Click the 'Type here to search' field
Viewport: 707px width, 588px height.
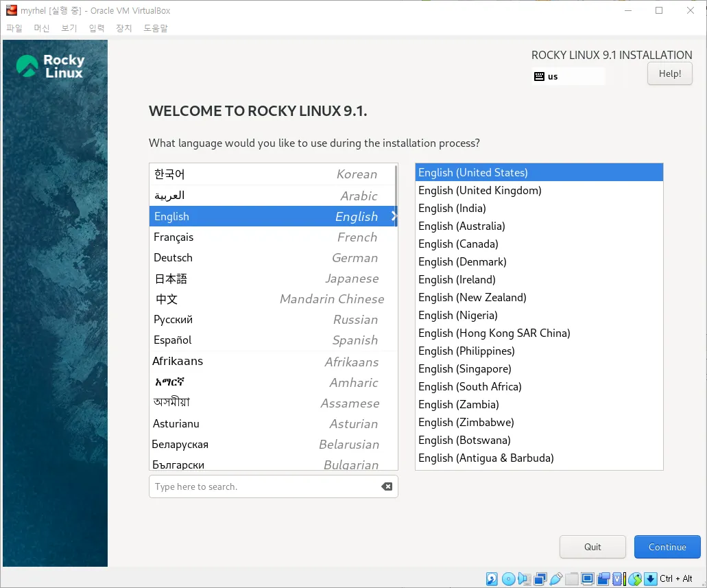tap(273, 486)
